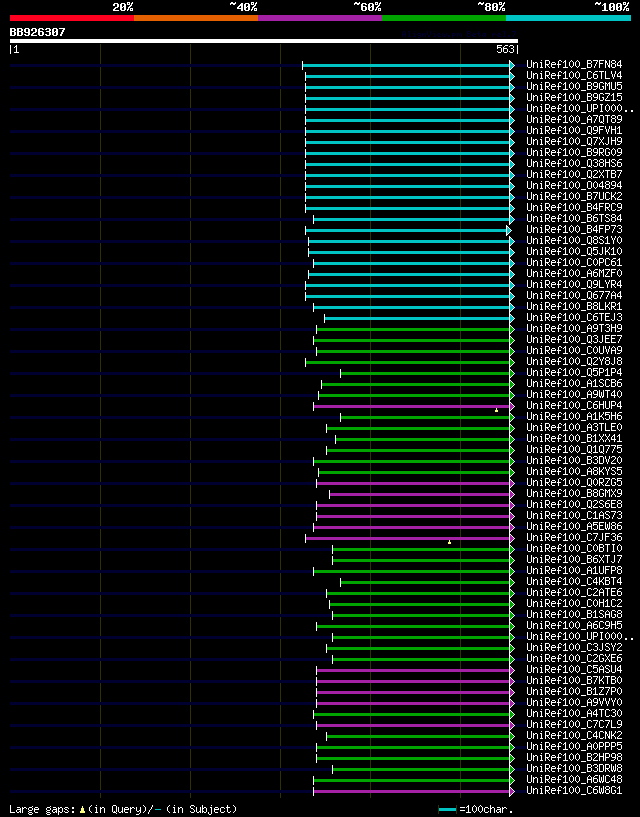Click the green alignment bar for C4KBT4
This screenshot has width=640, height=817.
426,583
